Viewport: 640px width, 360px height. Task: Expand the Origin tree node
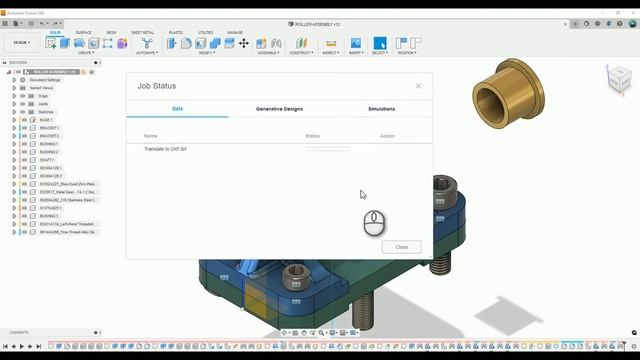coord(14,96)
